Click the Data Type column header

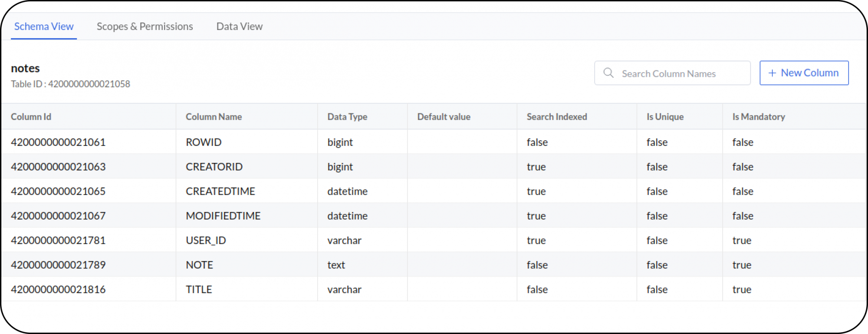click(347, 117)
